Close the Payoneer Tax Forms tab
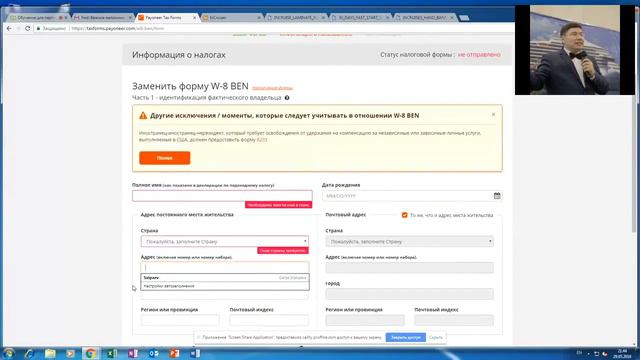640x360 pixels. [x=194, y=18]
